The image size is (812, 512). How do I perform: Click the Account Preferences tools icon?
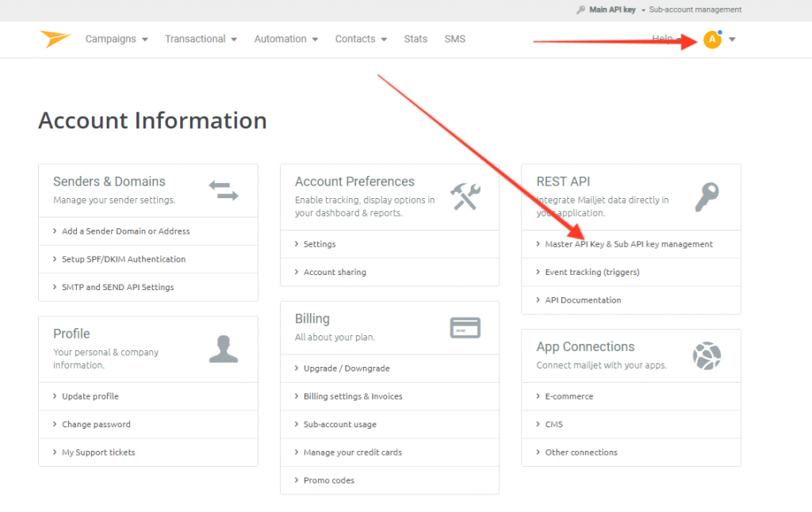coord(465,197)
